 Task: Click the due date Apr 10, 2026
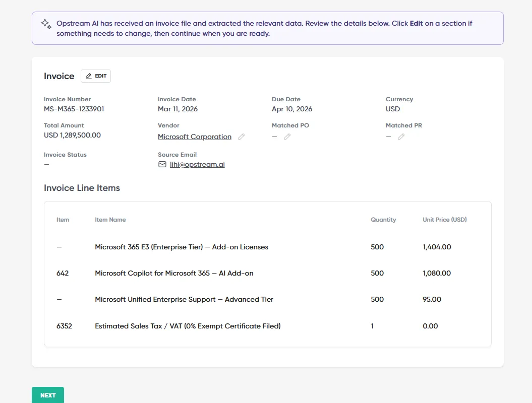(x=292, y=109)
